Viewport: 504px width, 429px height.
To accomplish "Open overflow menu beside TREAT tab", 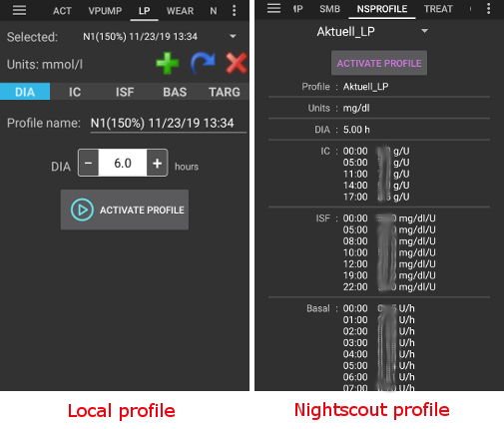I will tap(488, 9).
